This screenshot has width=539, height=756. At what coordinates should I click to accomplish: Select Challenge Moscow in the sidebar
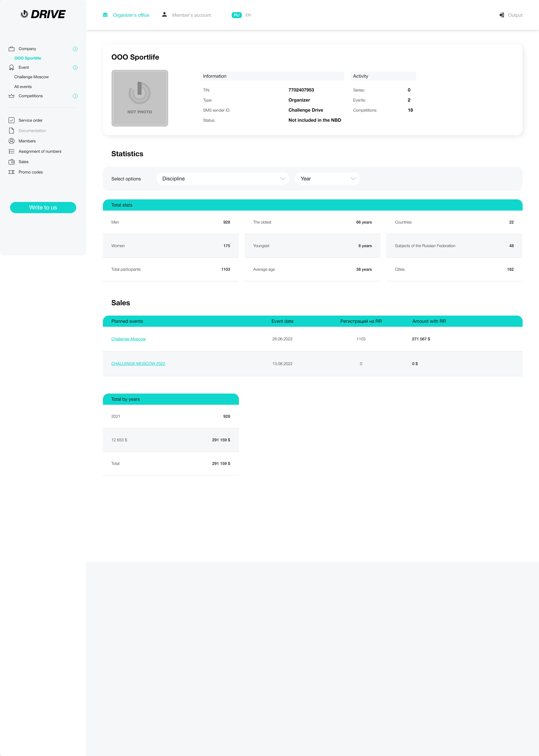point(31,77)
